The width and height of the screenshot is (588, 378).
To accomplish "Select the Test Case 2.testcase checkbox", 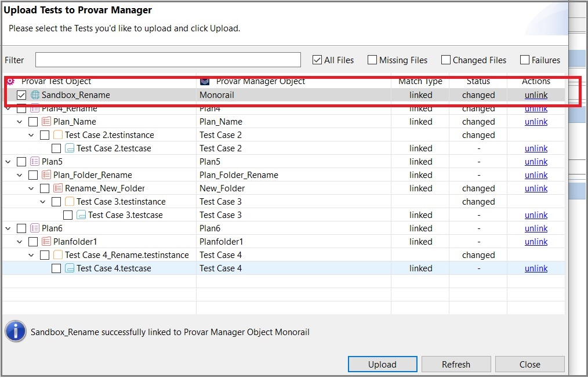I will point(56,148).
